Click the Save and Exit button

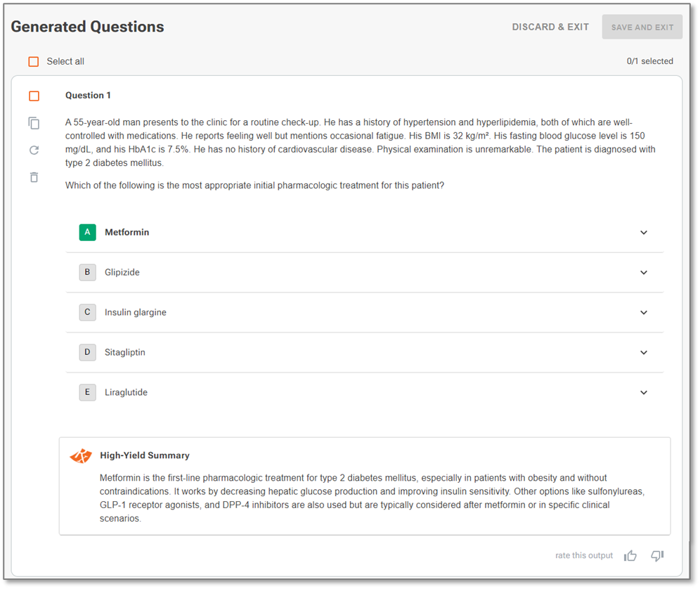(x=642, y=27)
